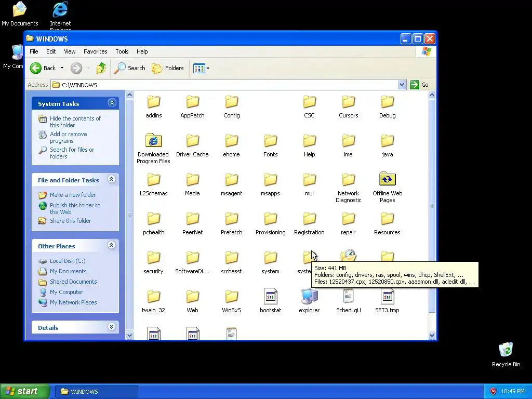Collapse the Other Places panel
Screen dimensions: 532x399
point(112,245)
